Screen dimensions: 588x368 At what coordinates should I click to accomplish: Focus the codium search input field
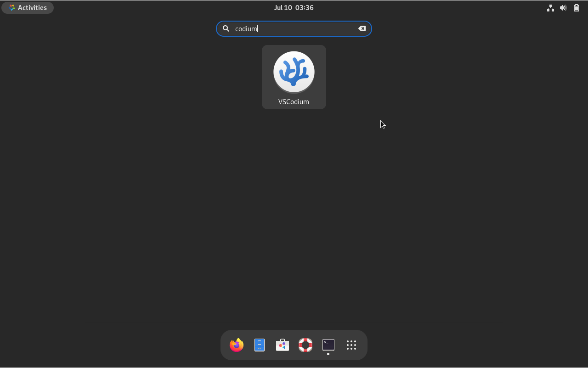[276, 28]
